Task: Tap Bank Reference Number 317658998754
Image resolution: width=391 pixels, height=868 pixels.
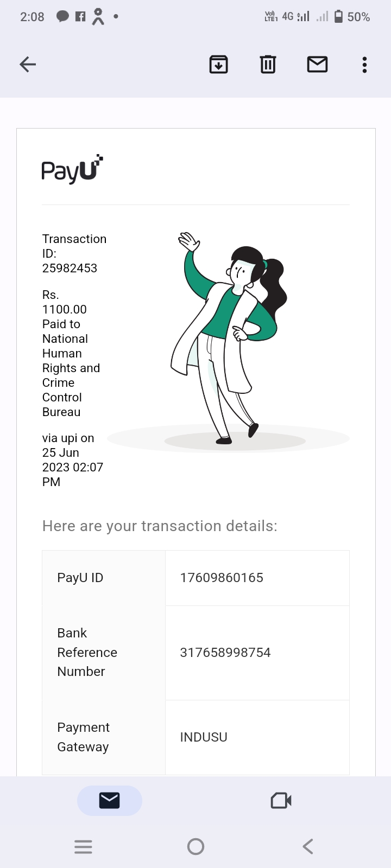Action: tap(225, 653)
